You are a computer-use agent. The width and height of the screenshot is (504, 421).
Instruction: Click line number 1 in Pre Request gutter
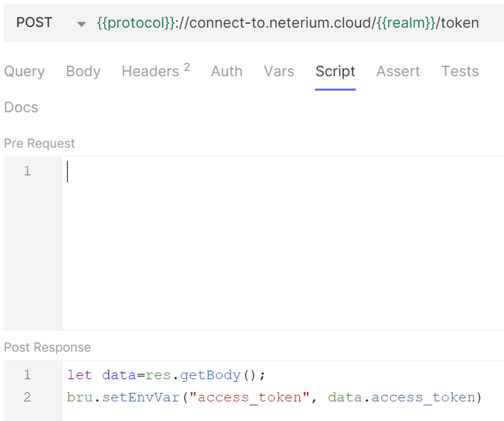tap(27, 171)
